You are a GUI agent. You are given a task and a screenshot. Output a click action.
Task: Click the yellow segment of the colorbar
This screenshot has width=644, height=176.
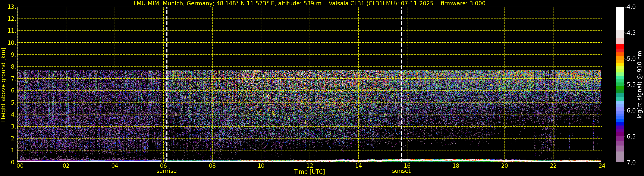click(x=620, y=65)
